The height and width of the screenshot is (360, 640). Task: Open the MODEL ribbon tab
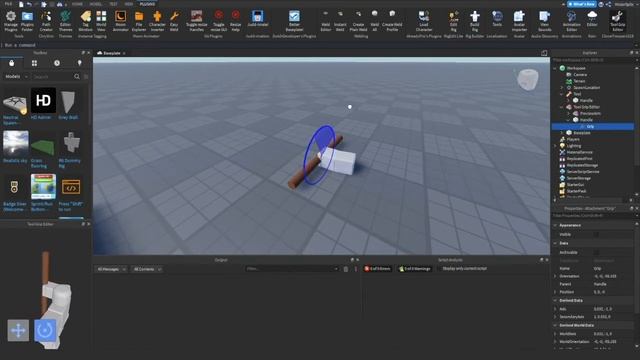click(96, 4)
